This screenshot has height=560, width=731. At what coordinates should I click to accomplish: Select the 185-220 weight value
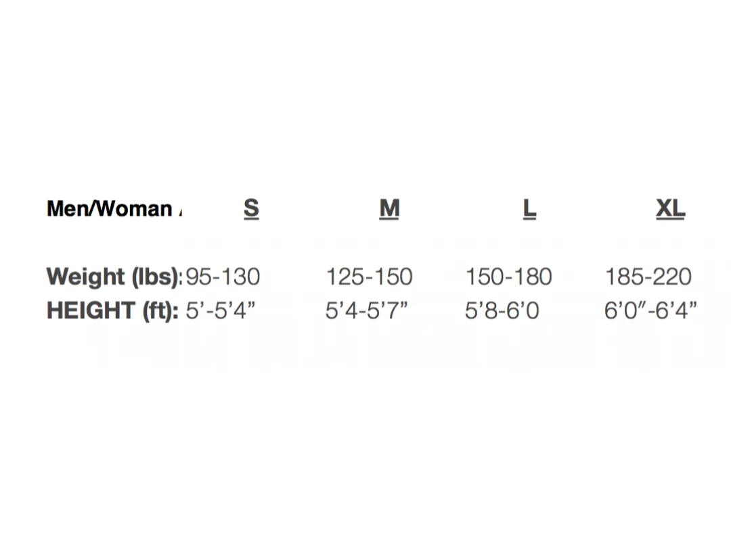(648, 277)
